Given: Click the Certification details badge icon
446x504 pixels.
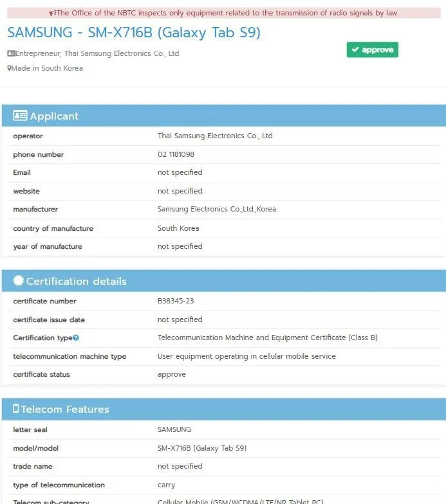Looking at the screenshot, I should pos(19,281).
